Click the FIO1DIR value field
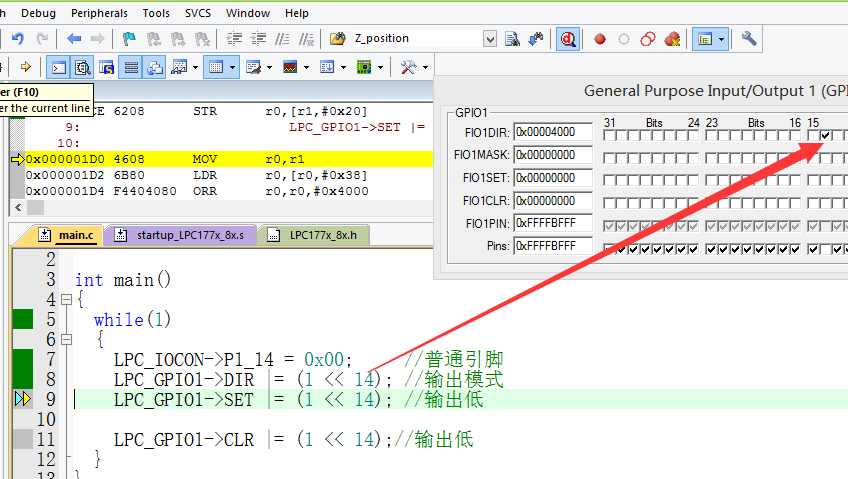 [x=553, y=132]
